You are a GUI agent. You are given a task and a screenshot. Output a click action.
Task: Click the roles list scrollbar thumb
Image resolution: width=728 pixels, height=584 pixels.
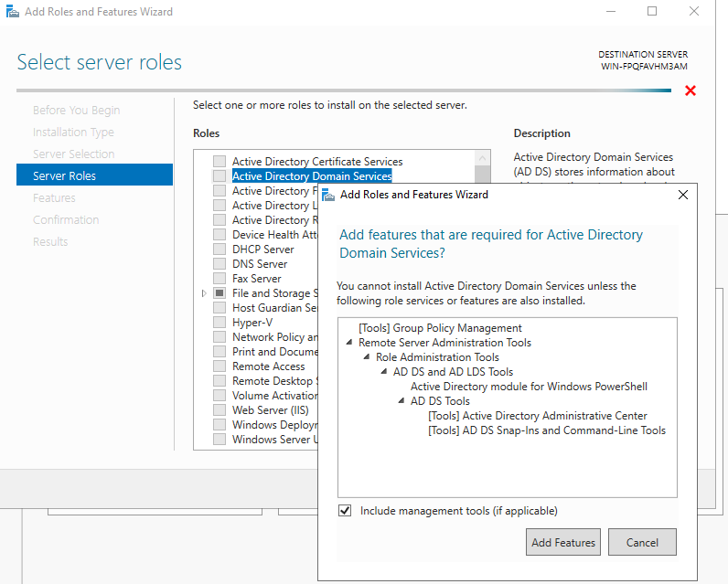click(x=483, y=175)
